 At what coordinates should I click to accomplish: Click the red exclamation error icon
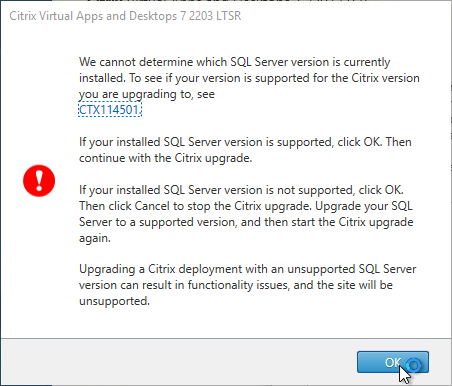pyautogui.click(x=39, y=181)
